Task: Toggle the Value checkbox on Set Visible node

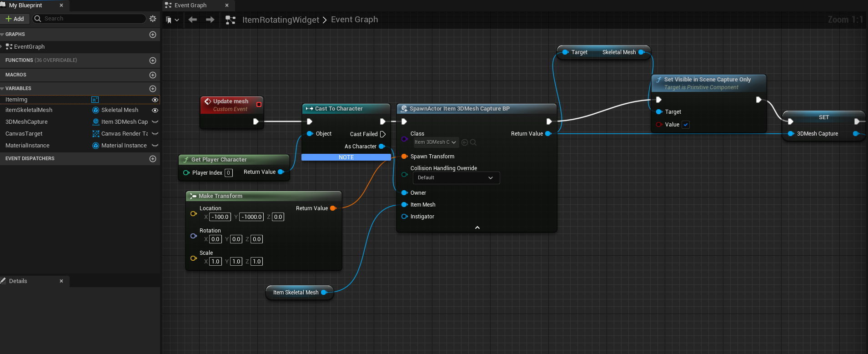Action: coord(686,125)
